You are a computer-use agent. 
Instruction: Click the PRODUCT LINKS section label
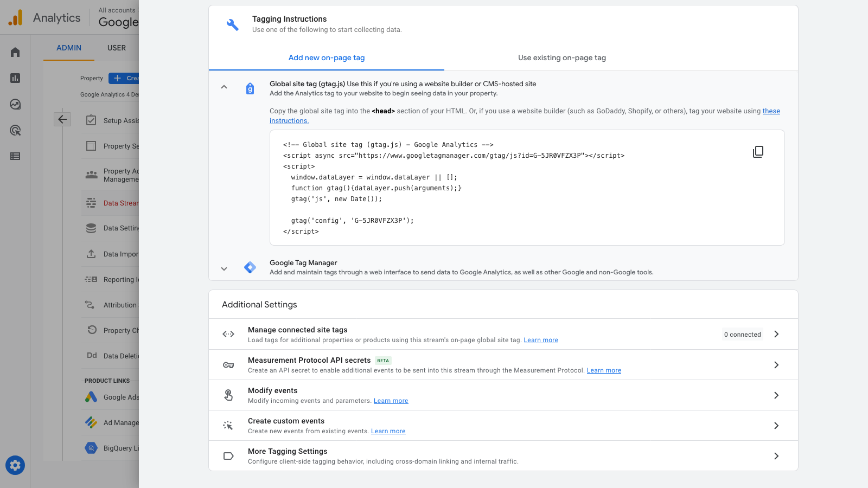[107, 381]
